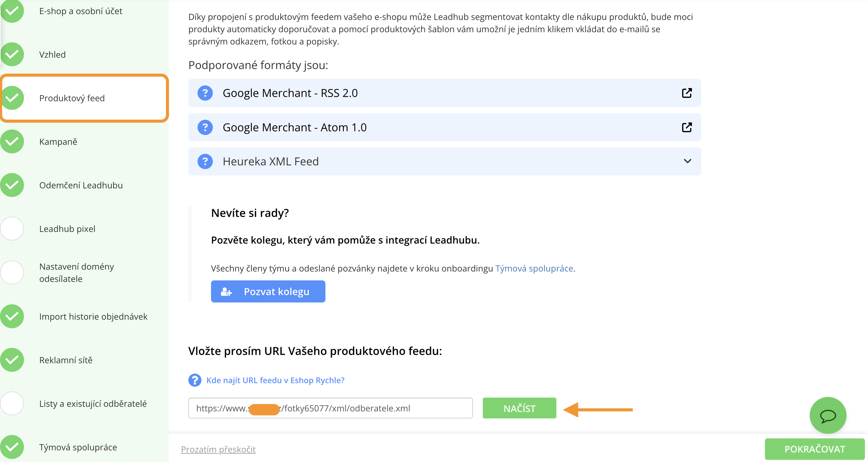Open external link for Google Merchant RSS 2.0
This screenshot has height=462, width=868.
coord(687,93)
